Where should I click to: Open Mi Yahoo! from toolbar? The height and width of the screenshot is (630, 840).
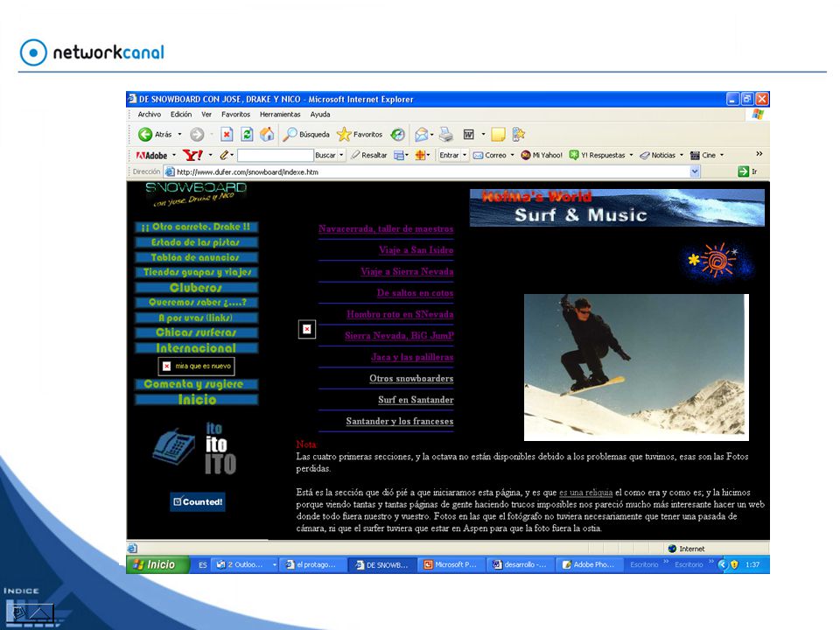(x=542, y=156)
